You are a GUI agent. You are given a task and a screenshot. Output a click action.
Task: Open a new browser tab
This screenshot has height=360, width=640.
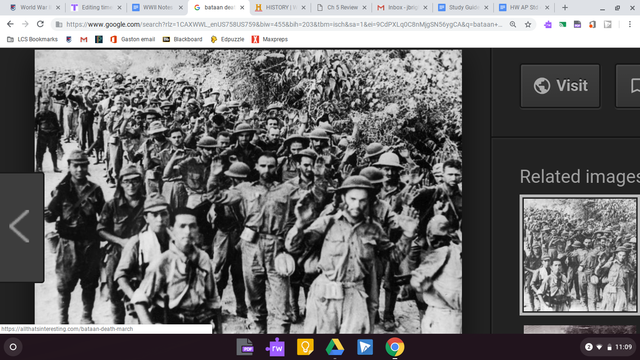(565, 7)
